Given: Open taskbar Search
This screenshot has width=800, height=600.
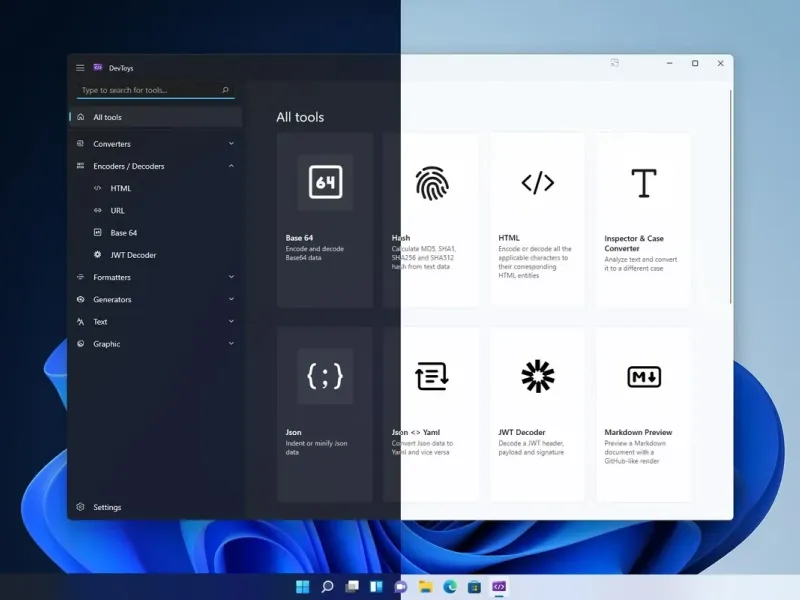Looking at the screenshot, I should click(x=327, y=587).
